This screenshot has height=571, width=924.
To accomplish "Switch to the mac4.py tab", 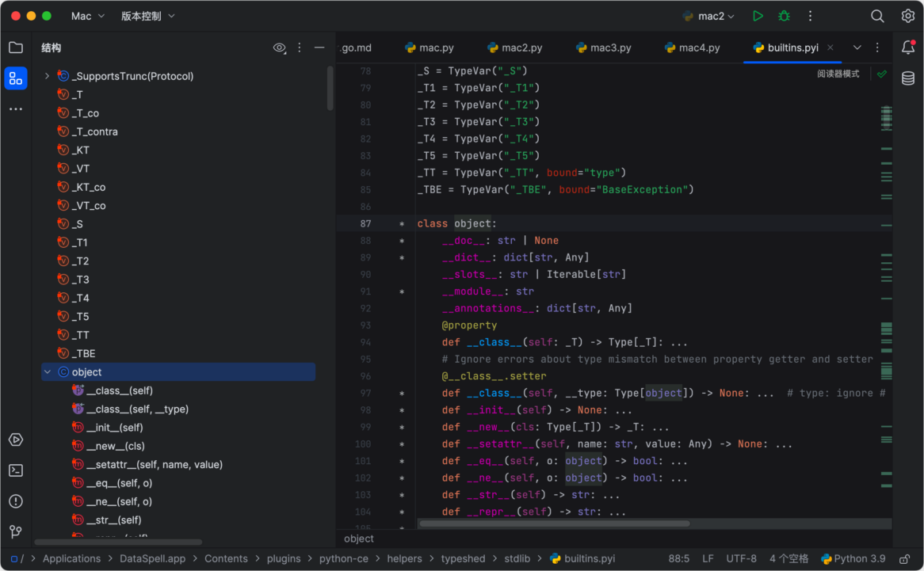I will (692, 48).
